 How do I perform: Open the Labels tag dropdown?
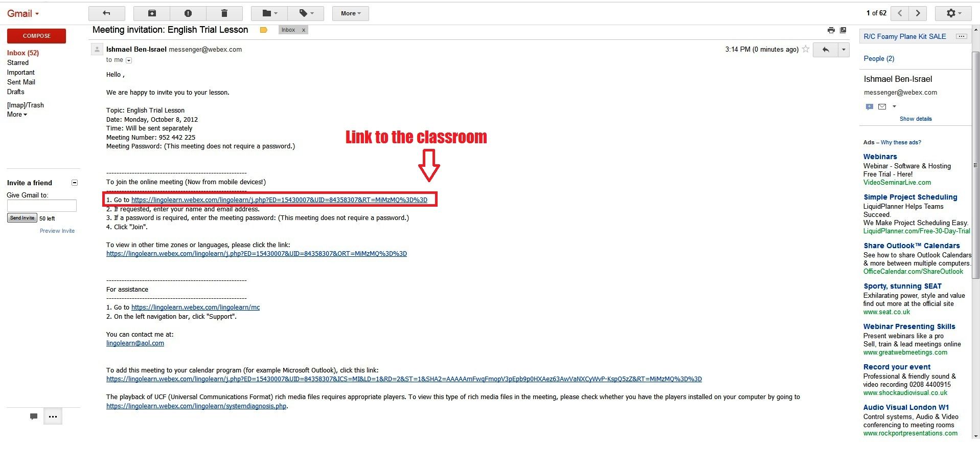306,13
